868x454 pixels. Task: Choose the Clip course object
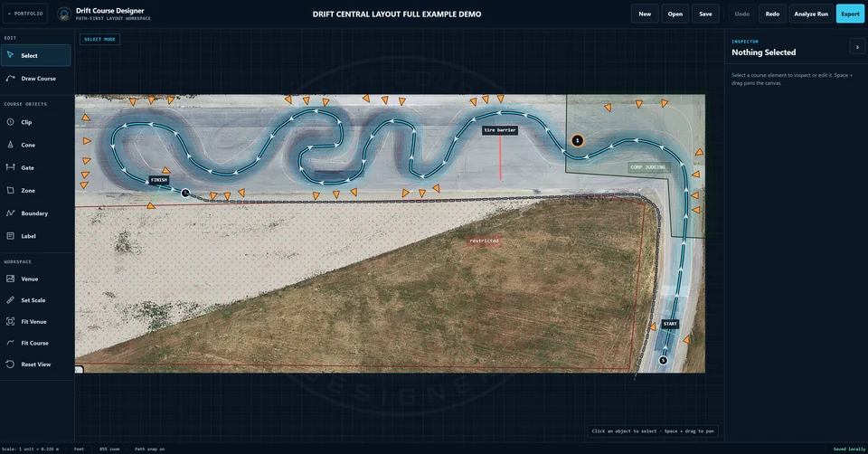click(x=36, y=122)
